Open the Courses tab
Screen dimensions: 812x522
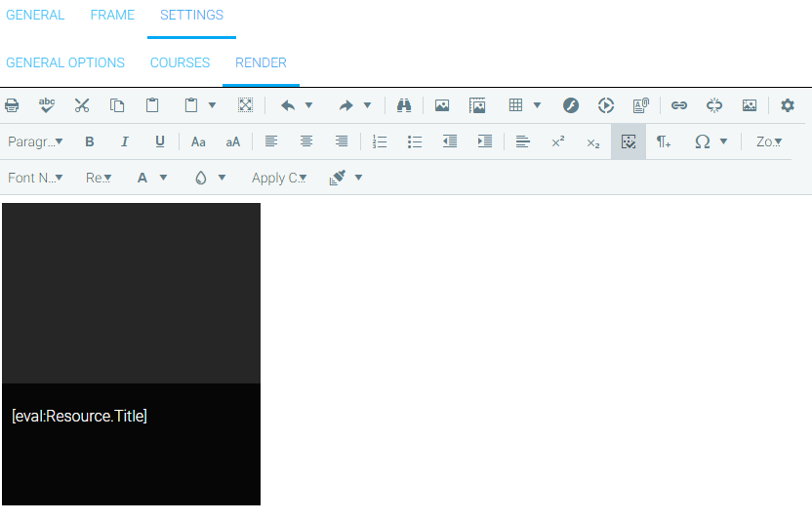180,62
